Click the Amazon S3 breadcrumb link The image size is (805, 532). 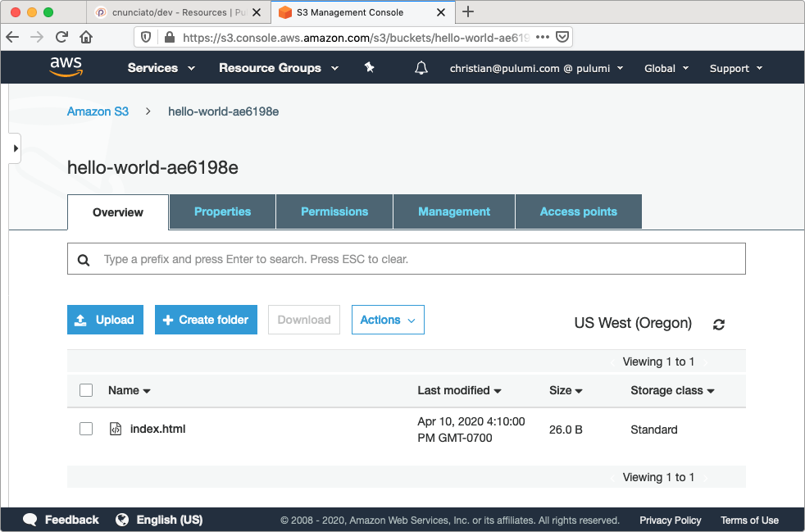click(x=98, y=111)
